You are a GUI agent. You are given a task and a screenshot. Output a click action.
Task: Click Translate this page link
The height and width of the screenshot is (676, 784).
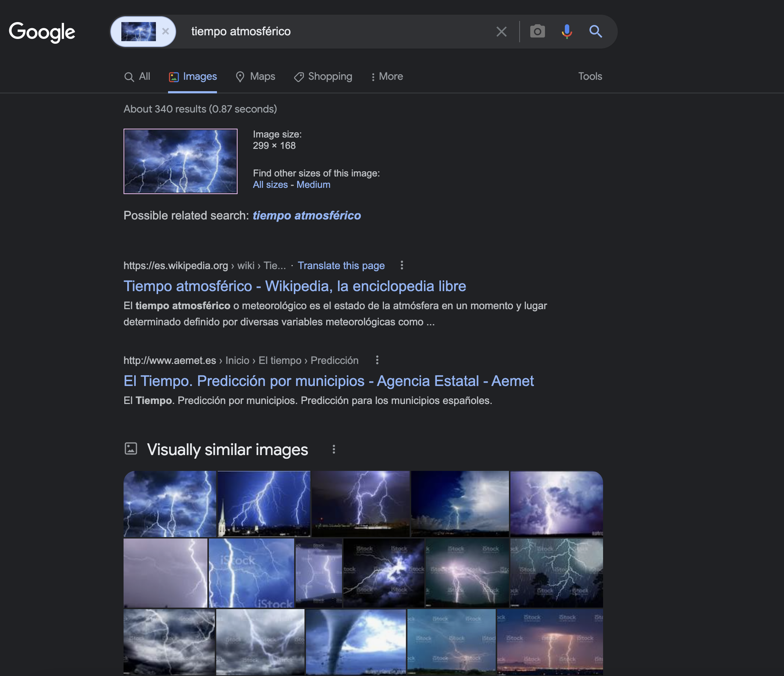(341, 266)
